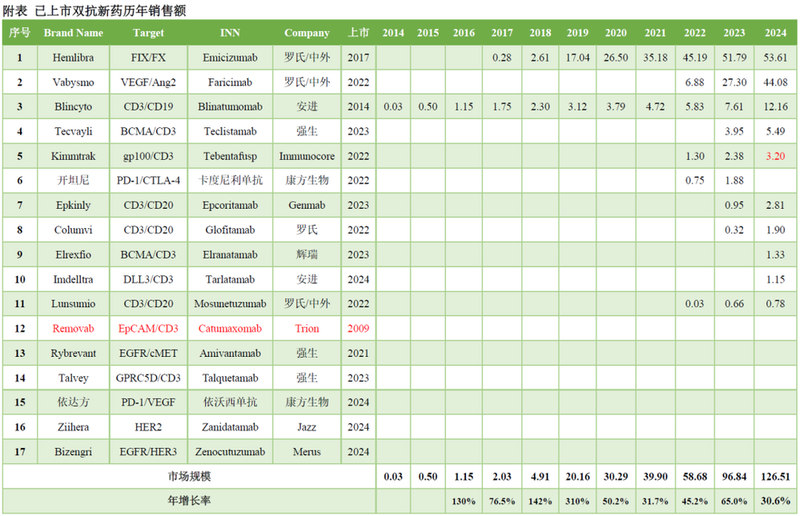
Task: Click the Lunsumio brand cell
Action: 73,304
